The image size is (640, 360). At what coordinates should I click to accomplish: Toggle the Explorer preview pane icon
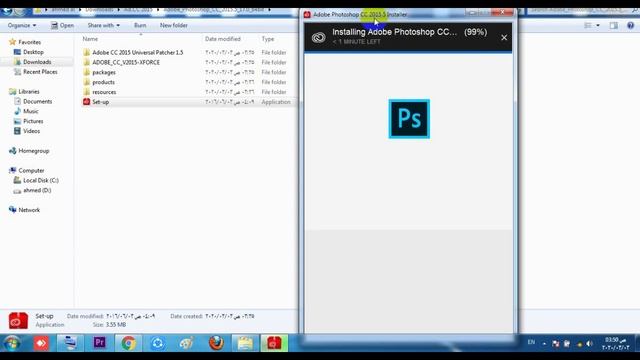[x=613, y=25]
